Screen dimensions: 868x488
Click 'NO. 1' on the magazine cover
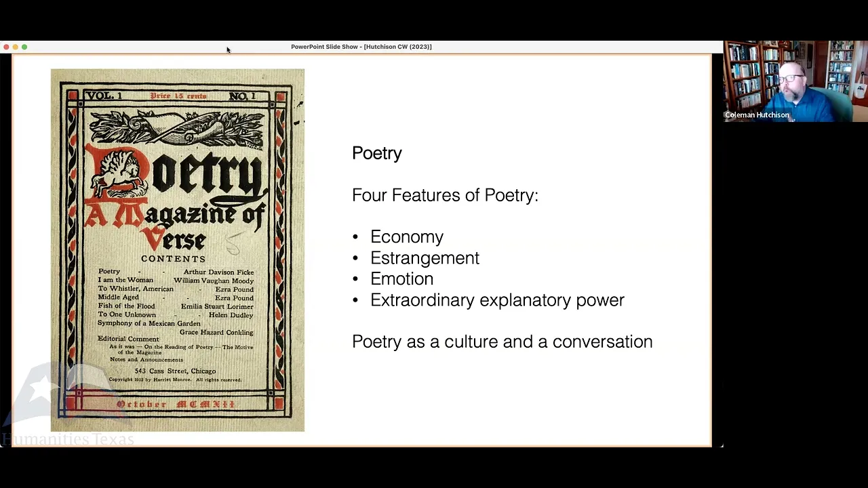coord(242,97)
